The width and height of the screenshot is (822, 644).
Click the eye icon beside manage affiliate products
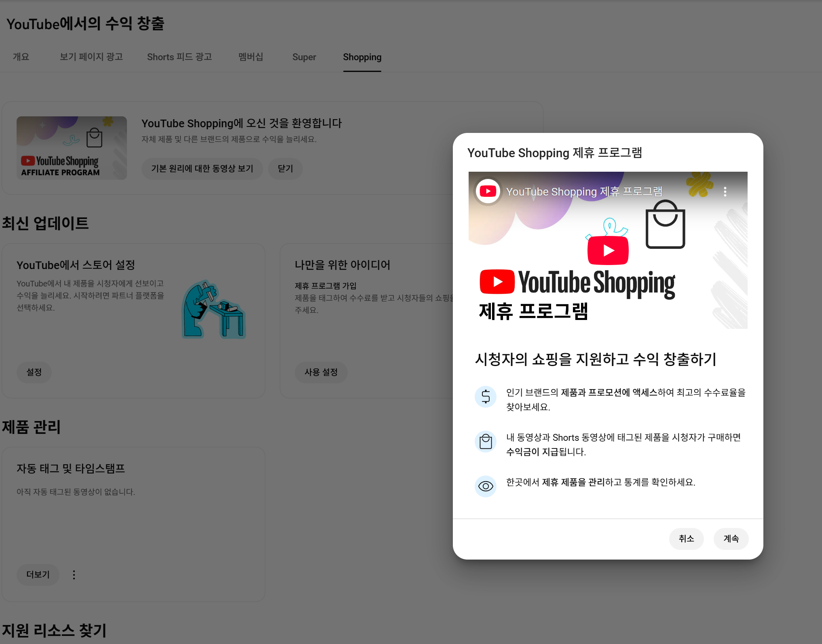[486, 486]
